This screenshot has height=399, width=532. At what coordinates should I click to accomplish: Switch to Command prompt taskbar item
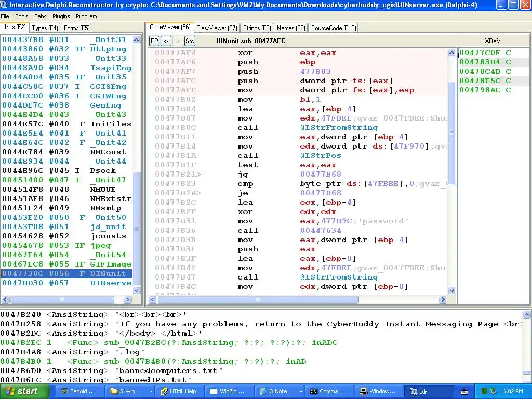click(x=328, y=392)
